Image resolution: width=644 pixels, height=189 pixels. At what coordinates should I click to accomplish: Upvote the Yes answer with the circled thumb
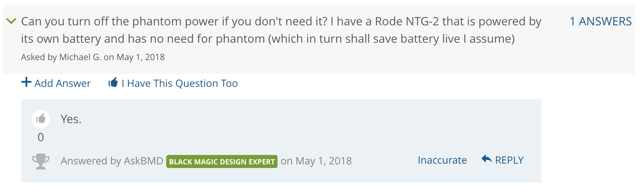point(41,119)
